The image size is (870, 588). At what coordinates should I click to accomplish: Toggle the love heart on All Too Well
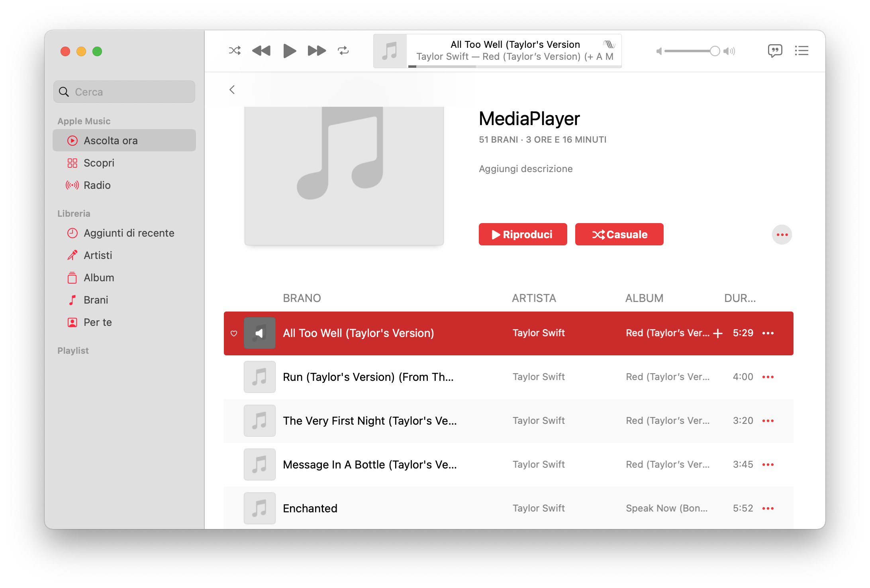coord(234,333)
